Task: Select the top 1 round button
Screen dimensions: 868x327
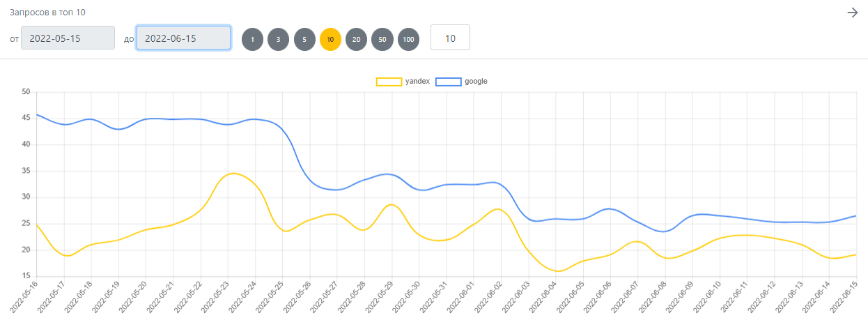Action: point(252,40)
